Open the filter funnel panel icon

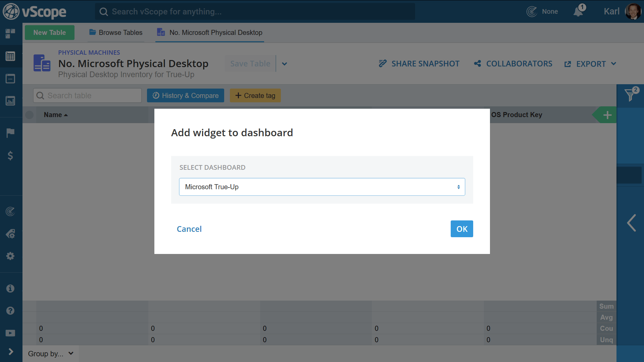click(630, 96)
